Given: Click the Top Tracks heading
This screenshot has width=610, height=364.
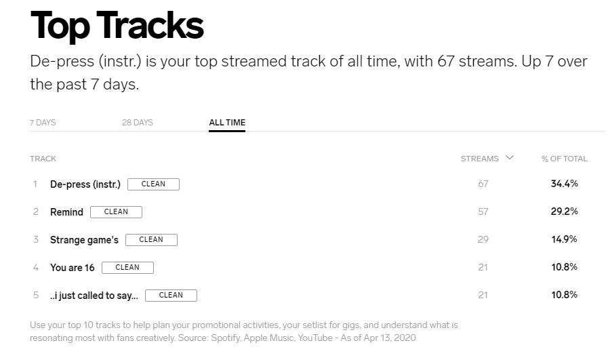Looking at the screenshot, I should 117,26.
